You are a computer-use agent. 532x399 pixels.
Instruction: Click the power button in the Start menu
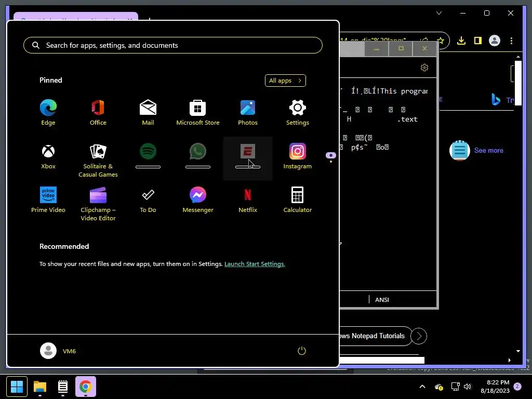coord(302,351)
